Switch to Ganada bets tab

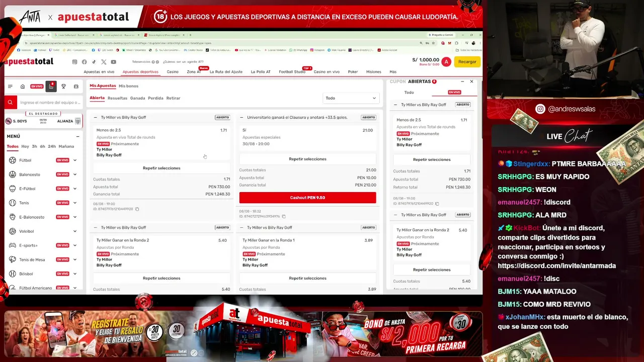(137, 98)
